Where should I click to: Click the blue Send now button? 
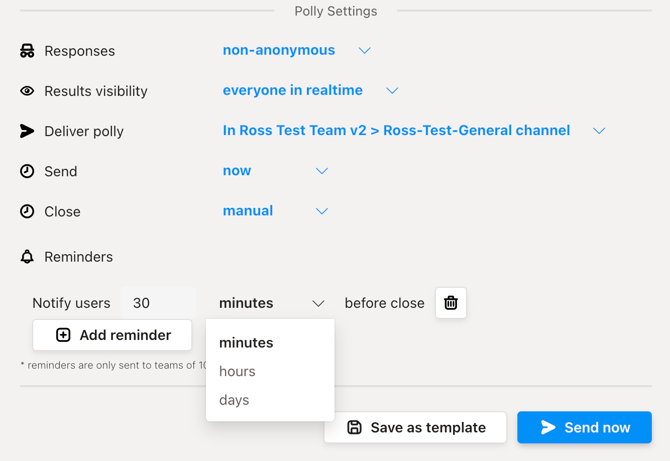[584, 427]
